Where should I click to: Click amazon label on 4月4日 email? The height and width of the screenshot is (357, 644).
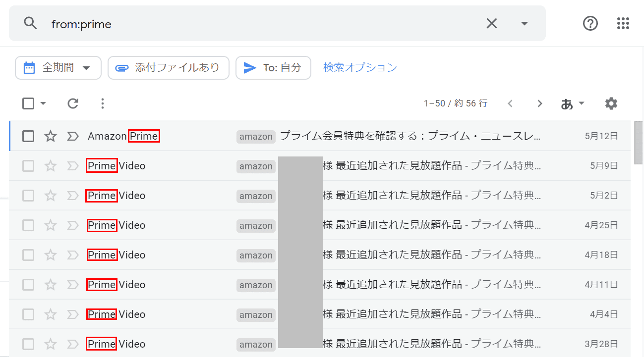256,315
